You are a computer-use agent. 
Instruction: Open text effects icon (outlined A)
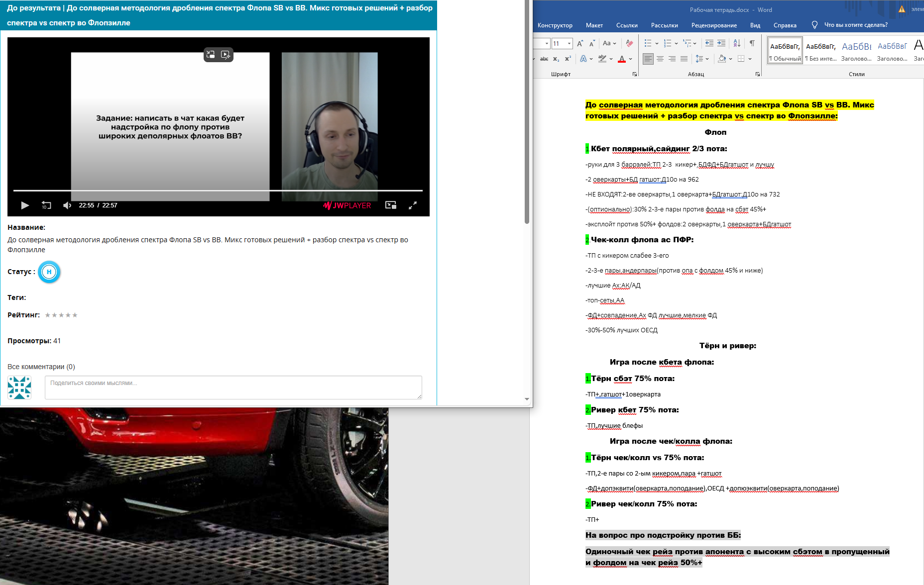coord(583,59)
